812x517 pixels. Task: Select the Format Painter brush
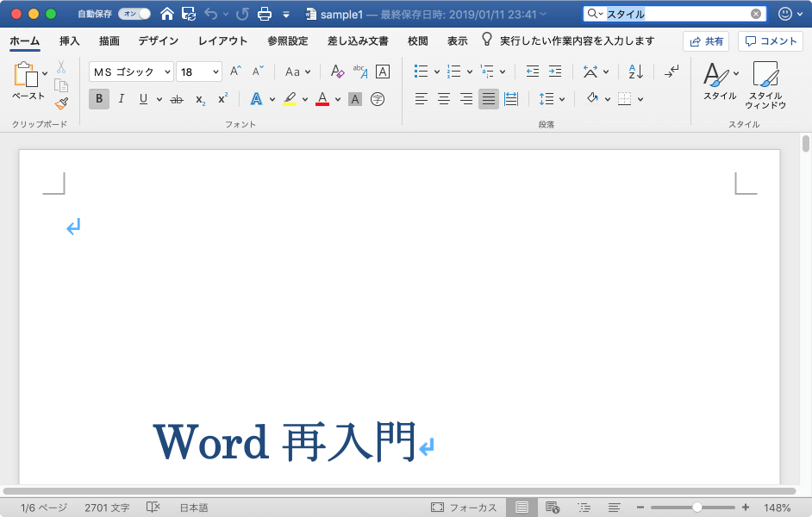coord(61,104)
